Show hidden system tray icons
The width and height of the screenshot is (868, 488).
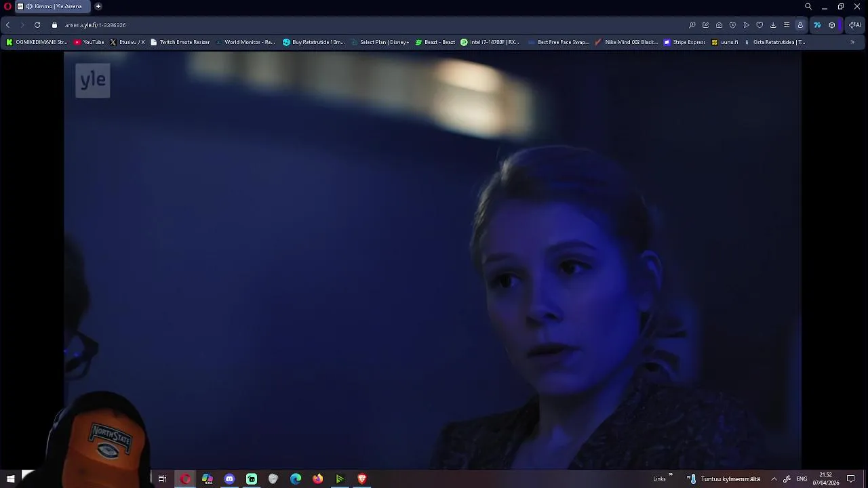point(774,479)
